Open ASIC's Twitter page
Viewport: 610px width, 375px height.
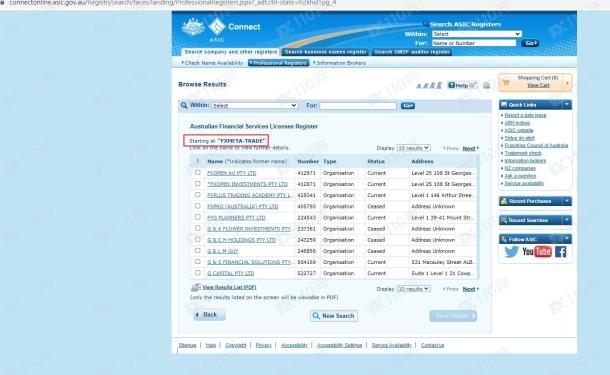(x=511, y=252)
